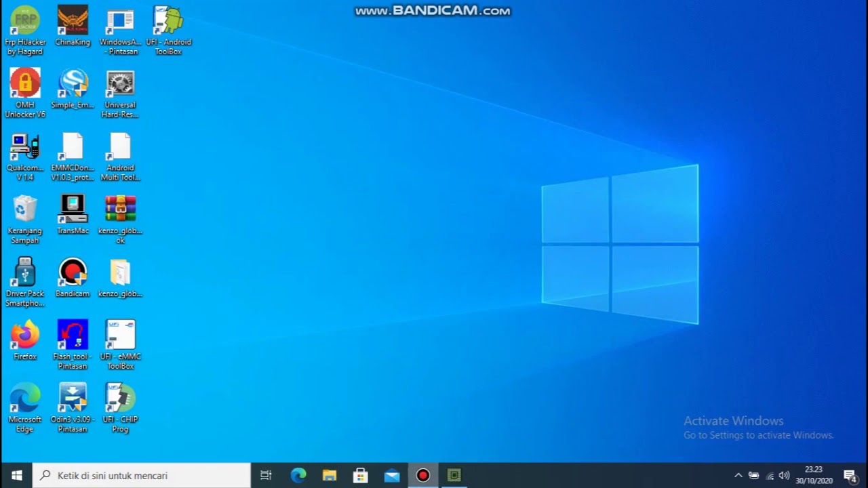The height and width of the screenshot is (488, 868).
Task: Launch Odin3 v3.09 - Pintasan shortcut
Action: (x=73, y=408)
